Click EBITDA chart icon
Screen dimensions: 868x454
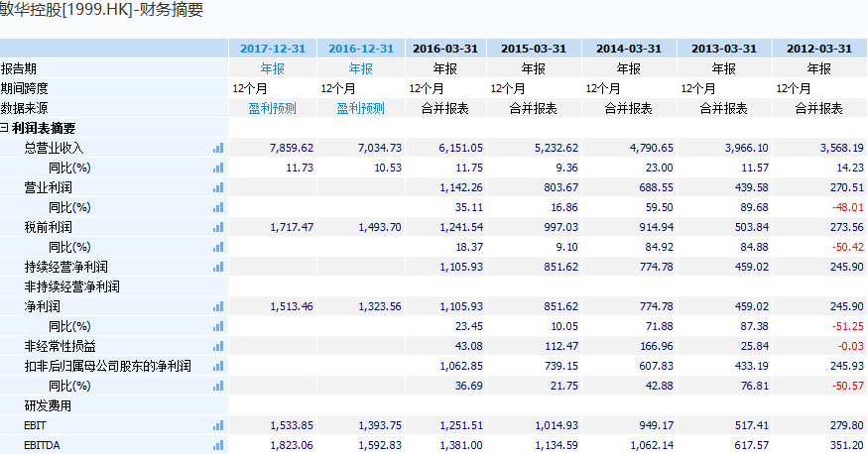218,446
